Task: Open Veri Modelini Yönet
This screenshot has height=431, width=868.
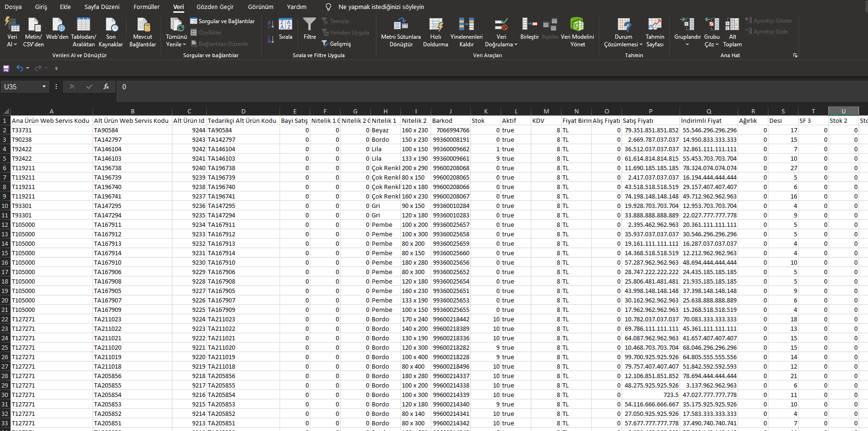Action: coord(578,32)
